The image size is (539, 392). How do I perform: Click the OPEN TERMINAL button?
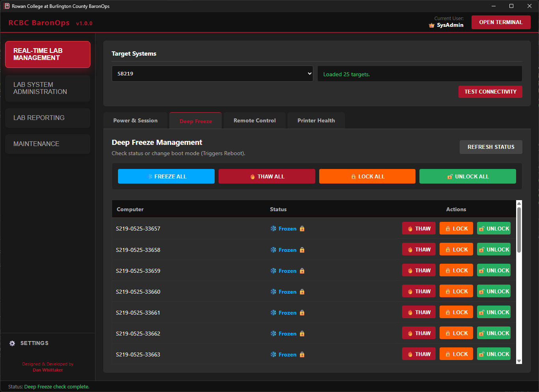tap(501, 22)
